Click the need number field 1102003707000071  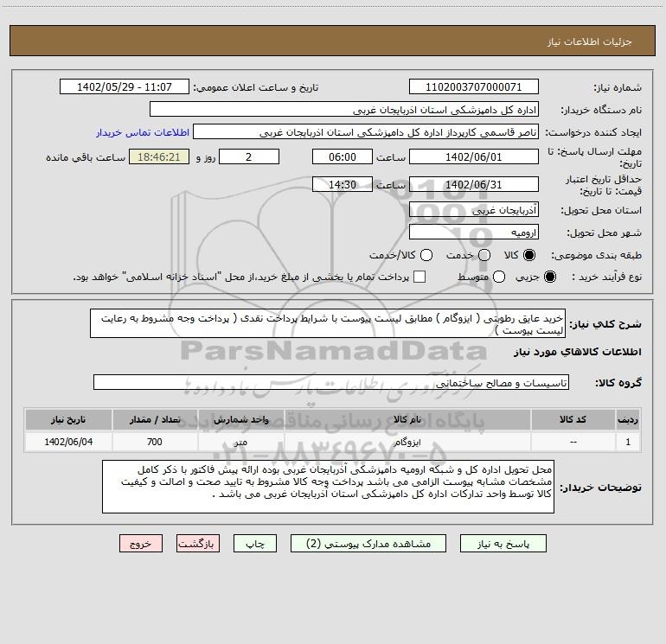coord(474,87)
